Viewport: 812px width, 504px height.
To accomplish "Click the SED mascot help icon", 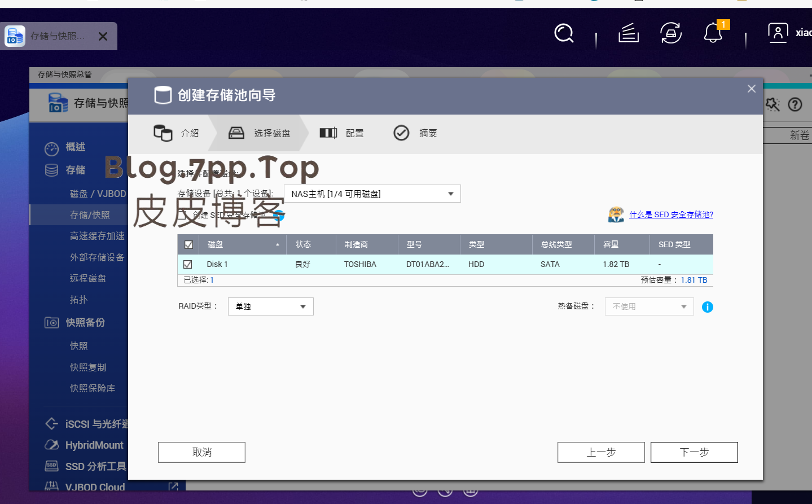I will tap(616, 214).
